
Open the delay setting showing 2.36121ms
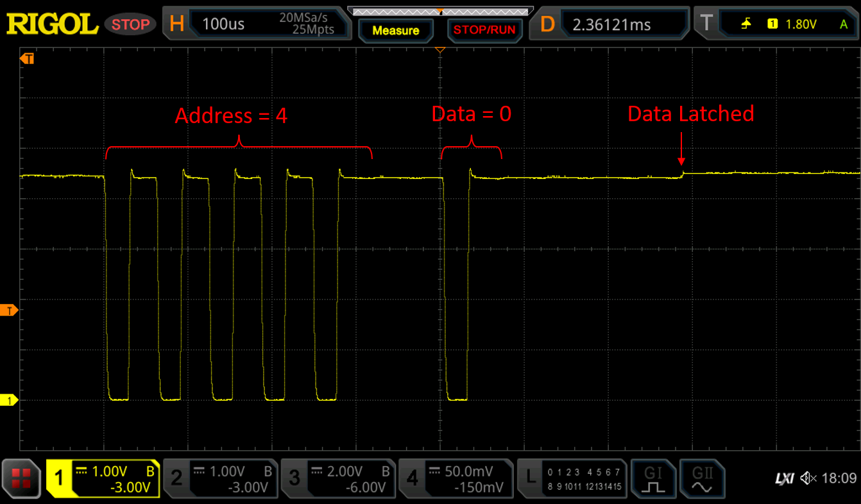pyautogui.click(x=610, y=24)
